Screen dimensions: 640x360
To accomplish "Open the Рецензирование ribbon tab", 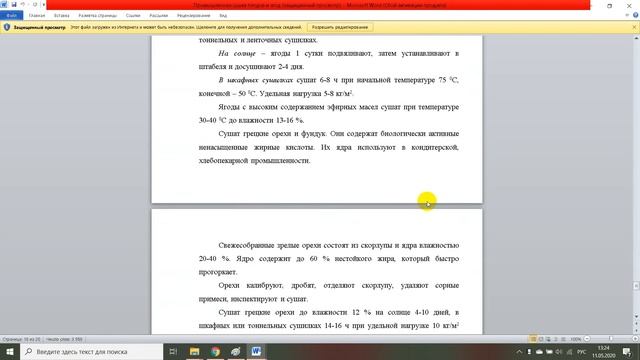I will coord(193,16).
